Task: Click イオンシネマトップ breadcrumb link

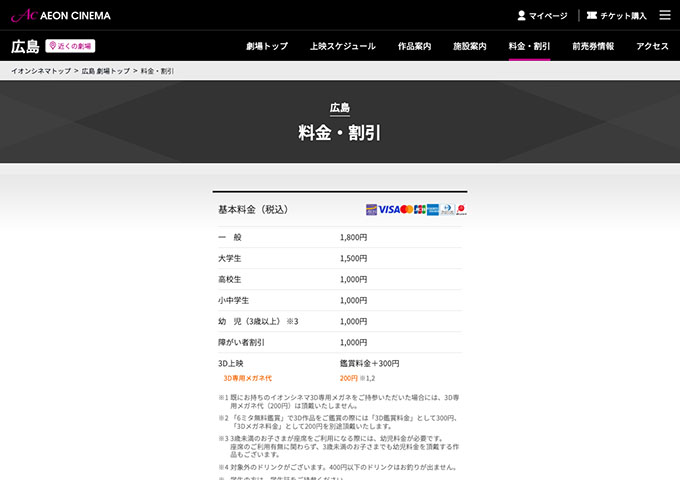Action: click(41, 71)
